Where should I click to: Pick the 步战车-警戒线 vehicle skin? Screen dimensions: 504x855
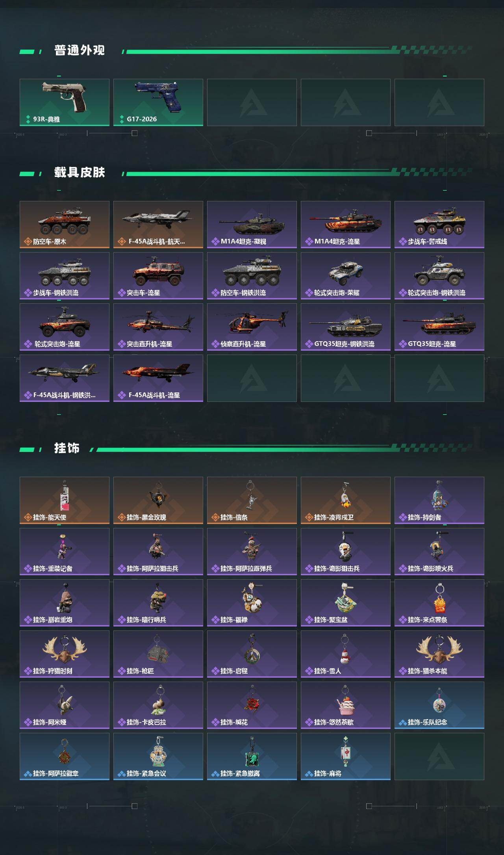(439, 225)
